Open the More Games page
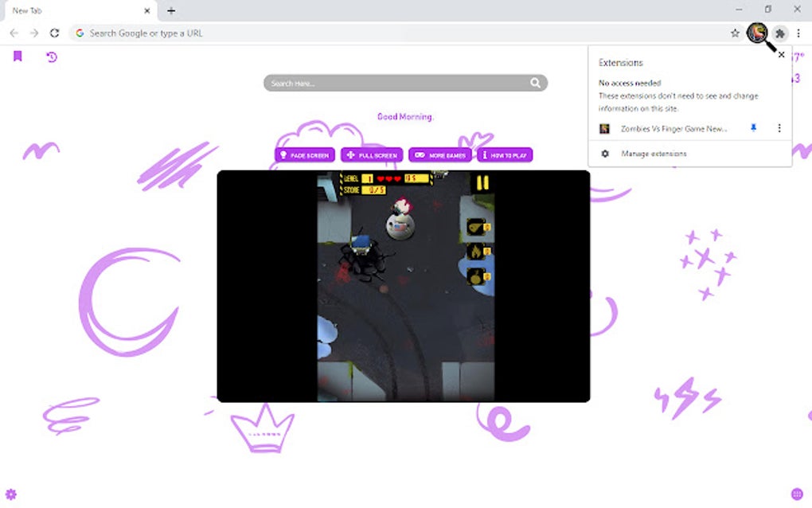 pos(441,154)
